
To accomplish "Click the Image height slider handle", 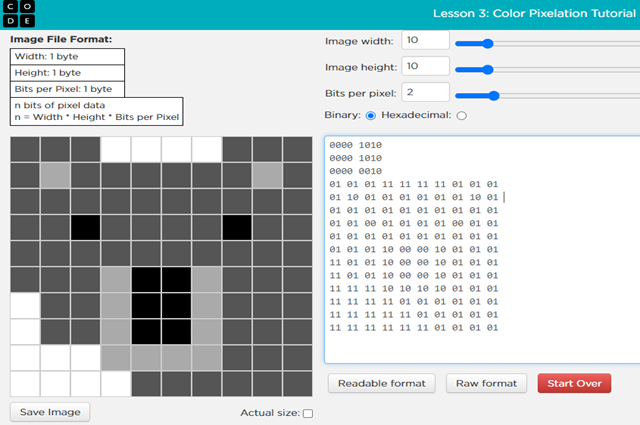I will tap(488, 69).
